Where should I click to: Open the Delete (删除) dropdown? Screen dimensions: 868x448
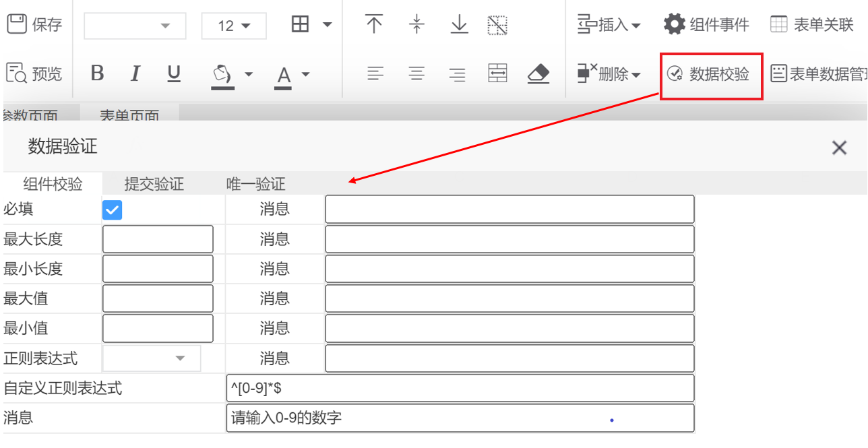(x=609, y=73)
